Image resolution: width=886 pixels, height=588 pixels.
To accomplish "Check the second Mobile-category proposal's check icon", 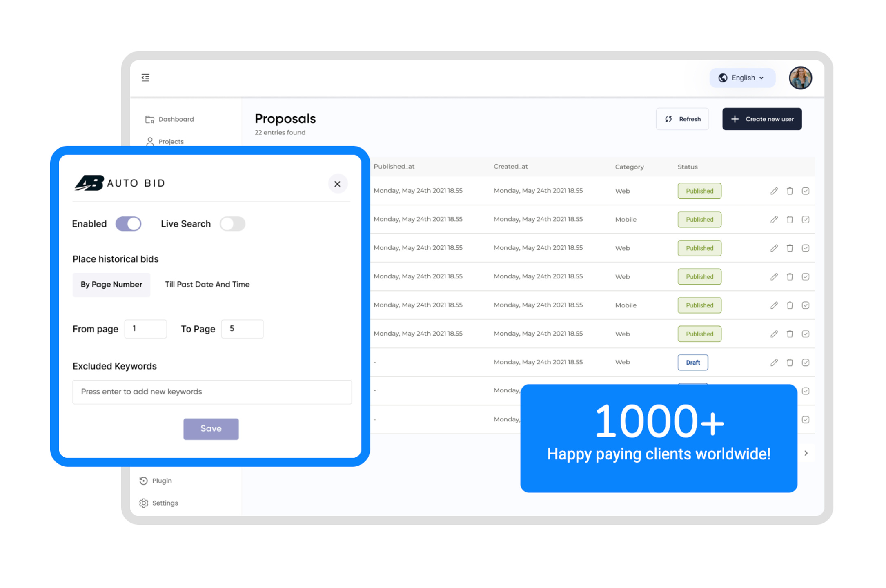I will coord(806,305).
